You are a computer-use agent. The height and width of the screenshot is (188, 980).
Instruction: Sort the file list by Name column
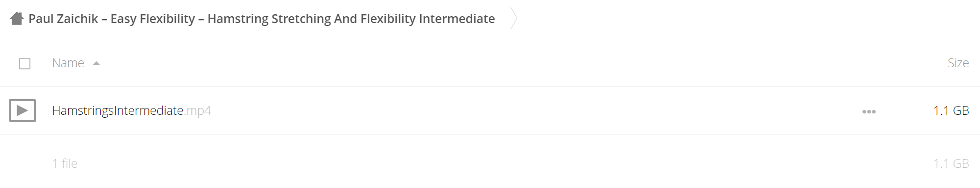click(68, 63)
